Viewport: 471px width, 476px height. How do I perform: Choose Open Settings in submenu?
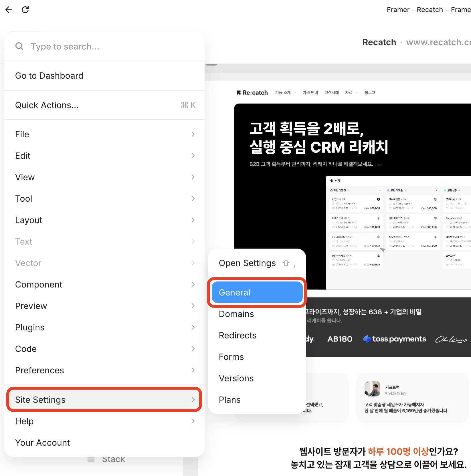click(257, 263)
